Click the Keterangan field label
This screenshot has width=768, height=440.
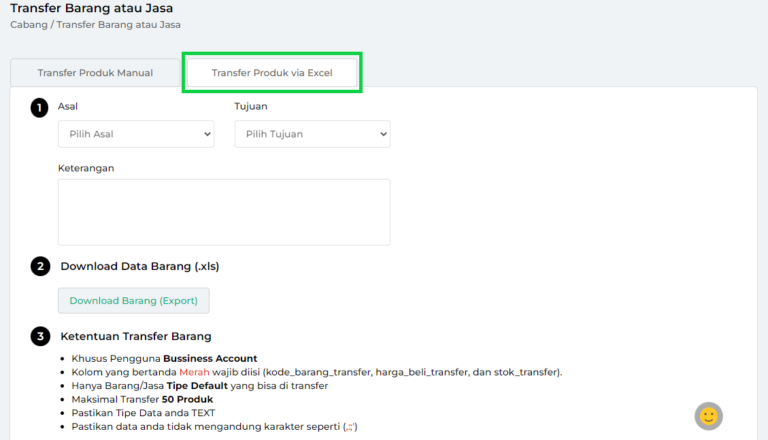click(86, 168)
